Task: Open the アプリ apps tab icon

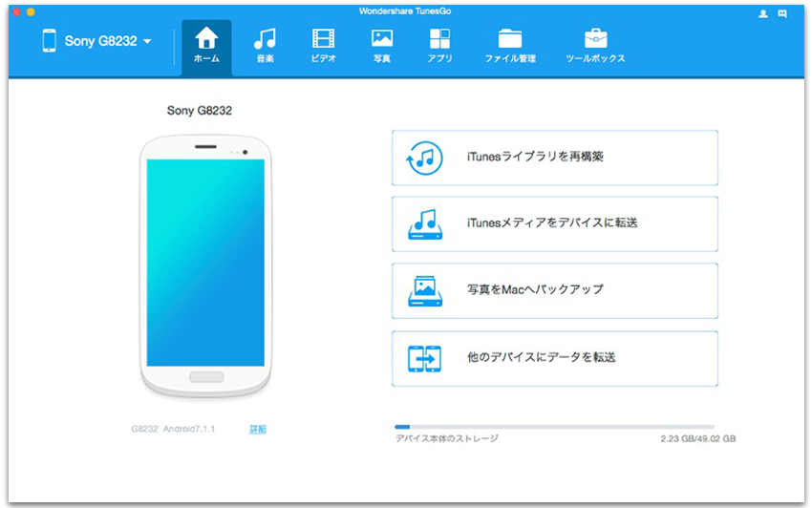Action: tap(439, 38)
